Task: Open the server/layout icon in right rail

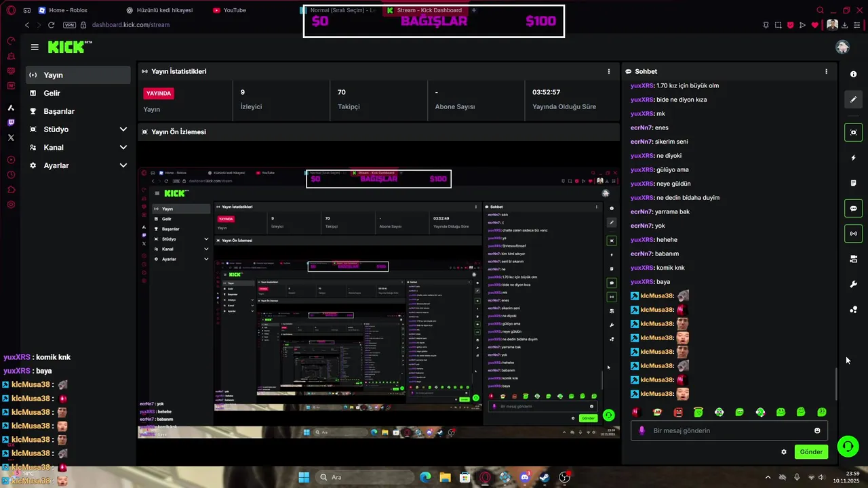Action: click(x=854, y=259)
